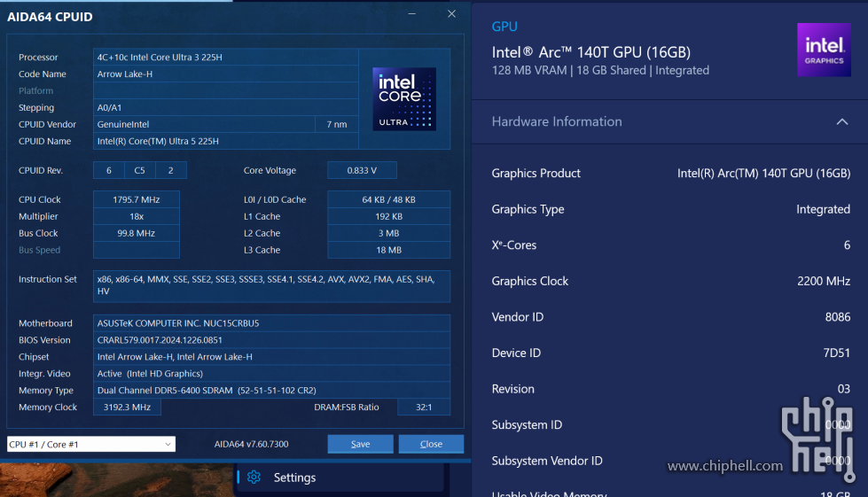Click the Core Voltage value 0.833 V
Image resolution: width=868 pixels, height=497 pixels.
362,170
